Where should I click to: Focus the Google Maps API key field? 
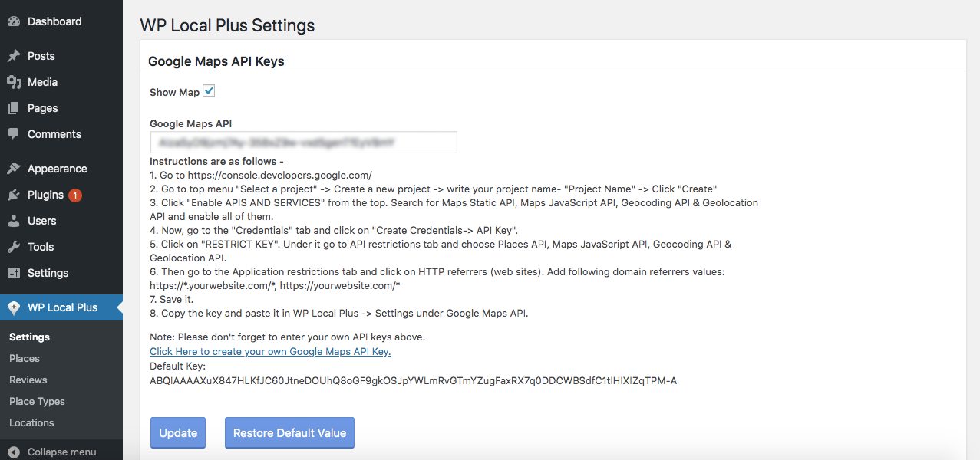(303, 143)
